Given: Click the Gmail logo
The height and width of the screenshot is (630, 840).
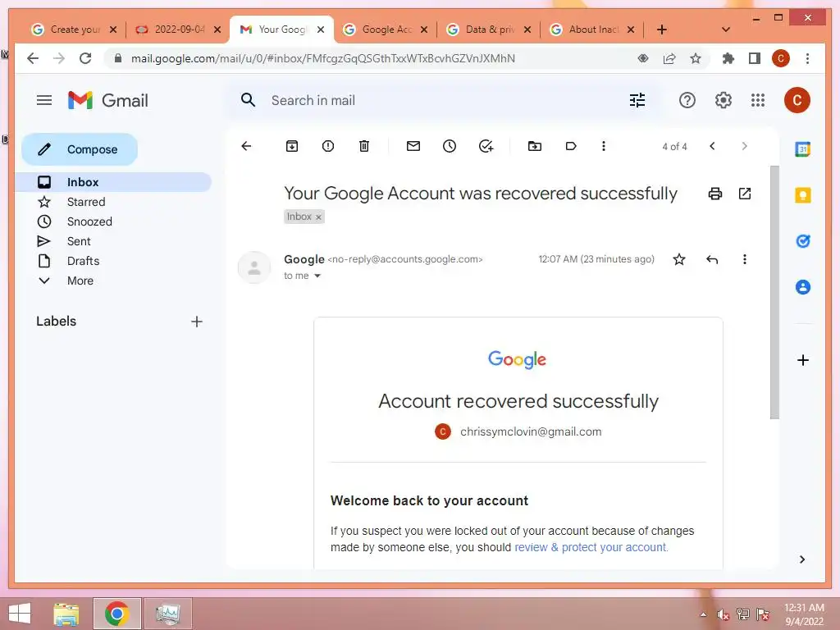Looking at the screenshot, I should coord(107,100).
